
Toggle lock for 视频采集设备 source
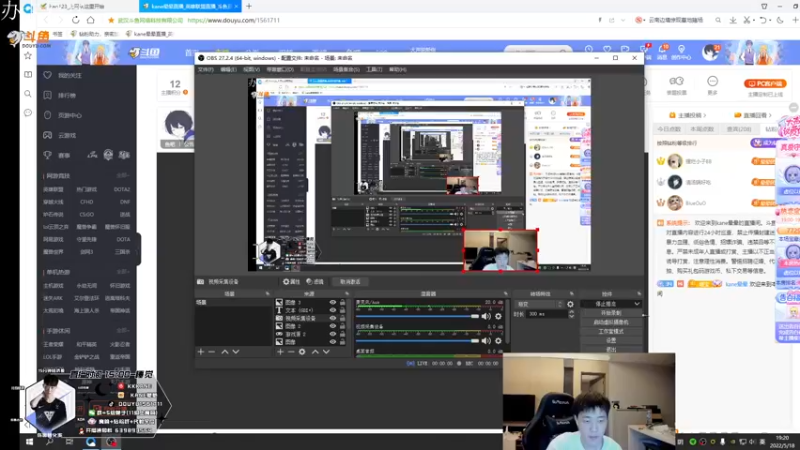(342, 318)
